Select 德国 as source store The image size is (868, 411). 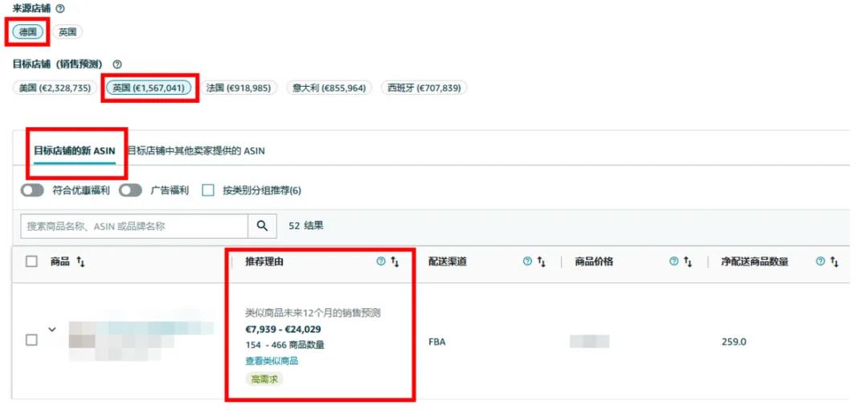click(x=28, y=32)
